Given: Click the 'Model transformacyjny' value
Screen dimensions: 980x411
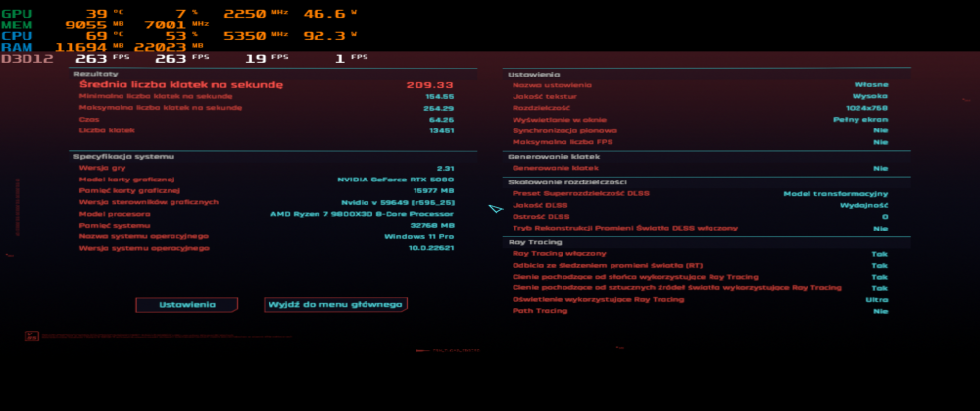Looking at the screenshot, I should pos(836,194).
